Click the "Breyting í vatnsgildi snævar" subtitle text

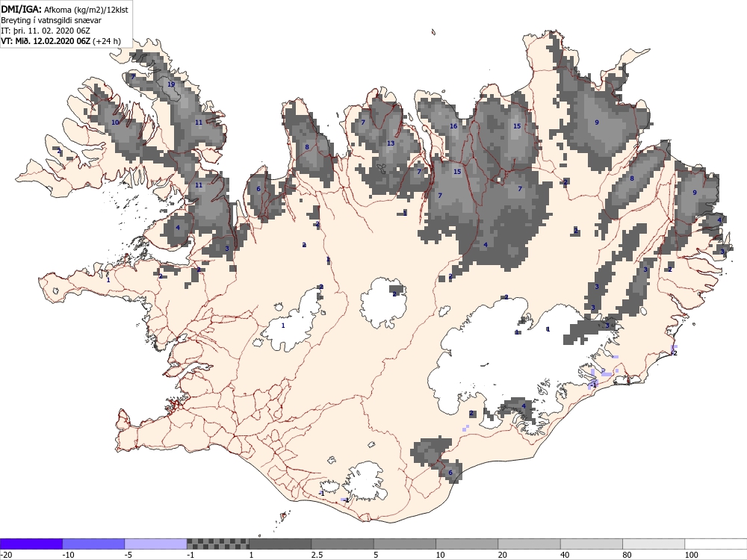[51, 20]
